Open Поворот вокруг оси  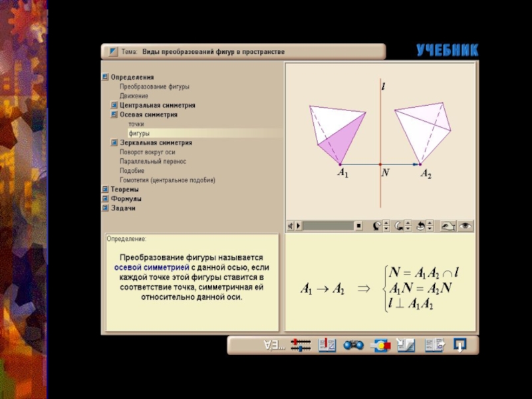click(147, 152)
